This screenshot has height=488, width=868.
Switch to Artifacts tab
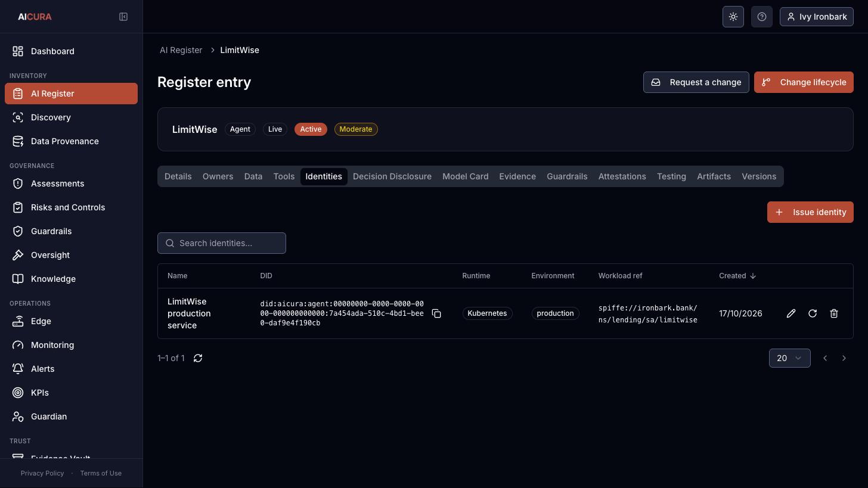714,176
